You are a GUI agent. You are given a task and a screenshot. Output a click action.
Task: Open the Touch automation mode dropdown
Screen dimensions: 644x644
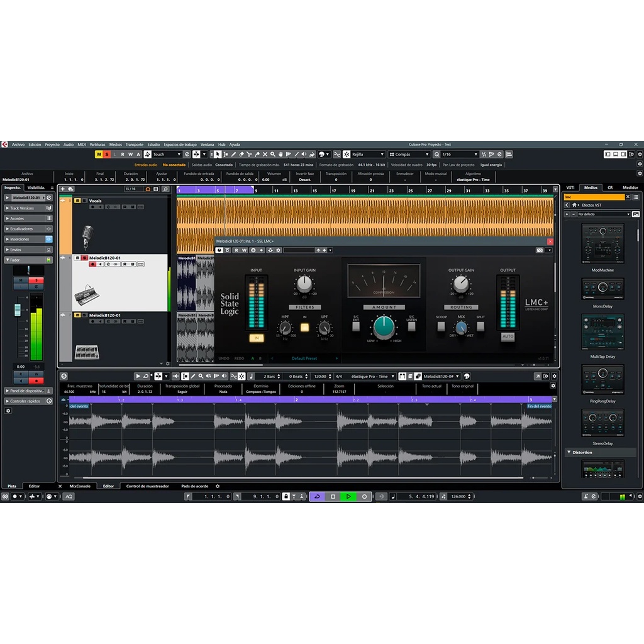tap(167, 155)
